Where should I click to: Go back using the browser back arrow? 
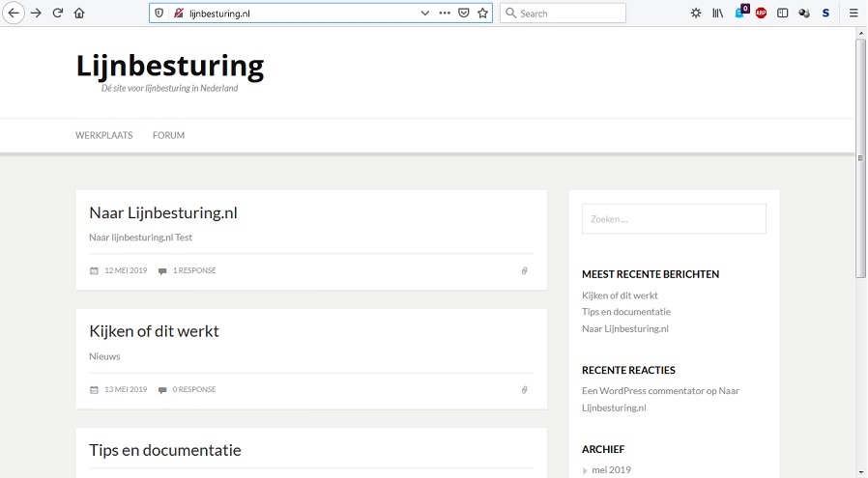point(14,13)
